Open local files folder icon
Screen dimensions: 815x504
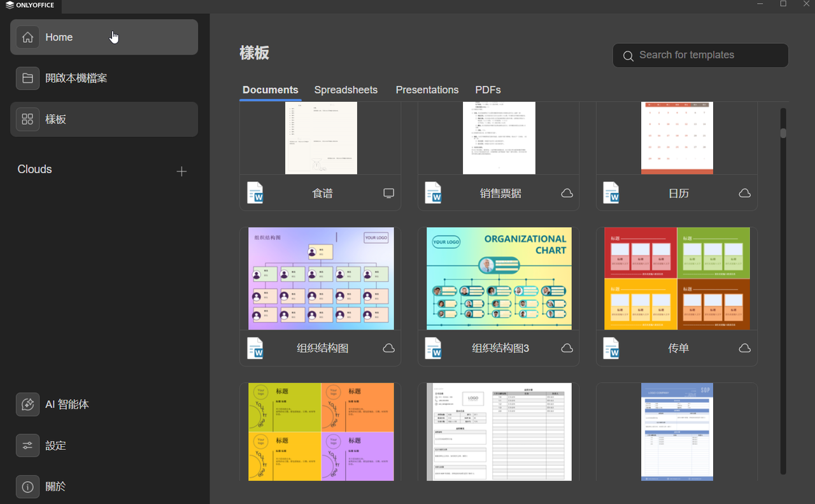tap(27, 78)
